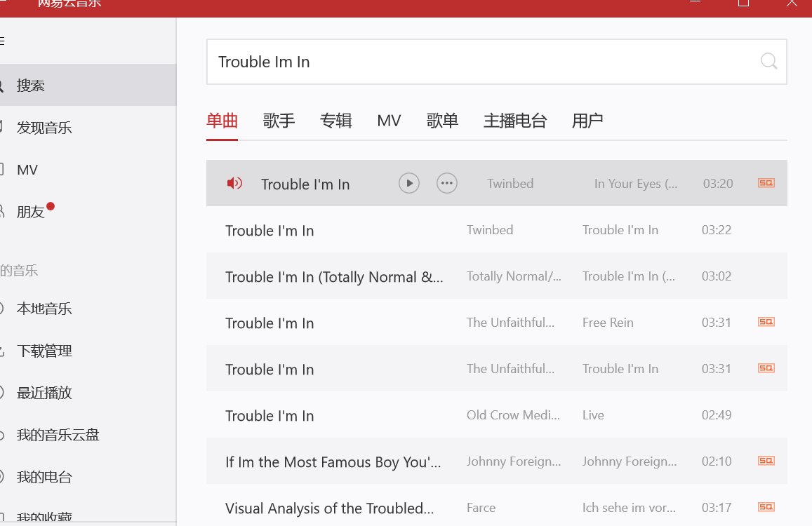Viewport: 812px width, 526px height.
Task: Switch to the 专辑 tab
Action: pyautogui.click(x=335, y=121)
